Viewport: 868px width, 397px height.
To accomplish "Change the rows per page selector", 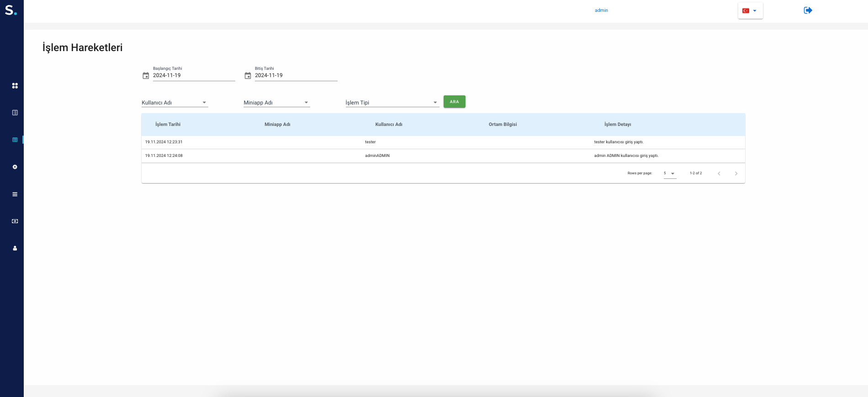I will coord(670,173).
